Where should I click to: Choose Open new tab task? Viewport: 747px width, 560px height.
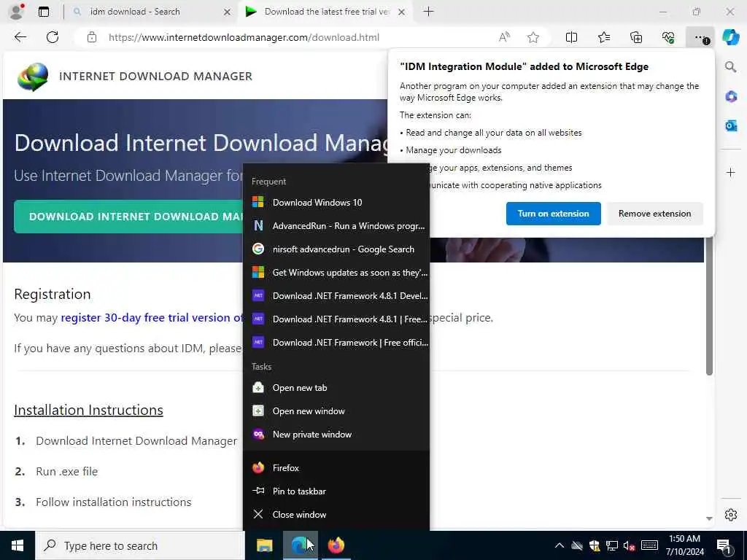[x=336, y=388]
